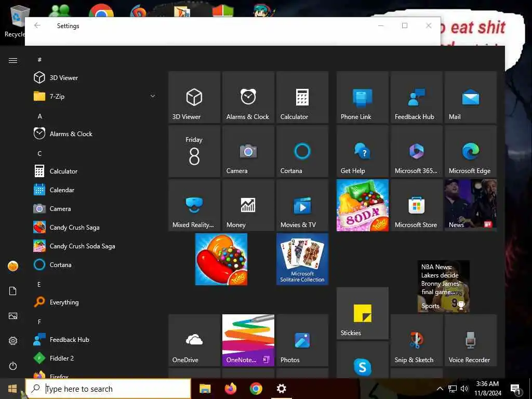The width and height of the screenshot is (532, 399).
Task: Click the letter C section header
Action: 39,153
